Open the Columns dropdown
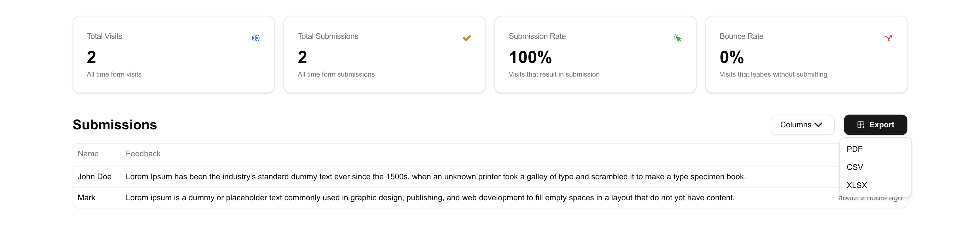This screenshot has width=980, height=232. pos(802,125)
